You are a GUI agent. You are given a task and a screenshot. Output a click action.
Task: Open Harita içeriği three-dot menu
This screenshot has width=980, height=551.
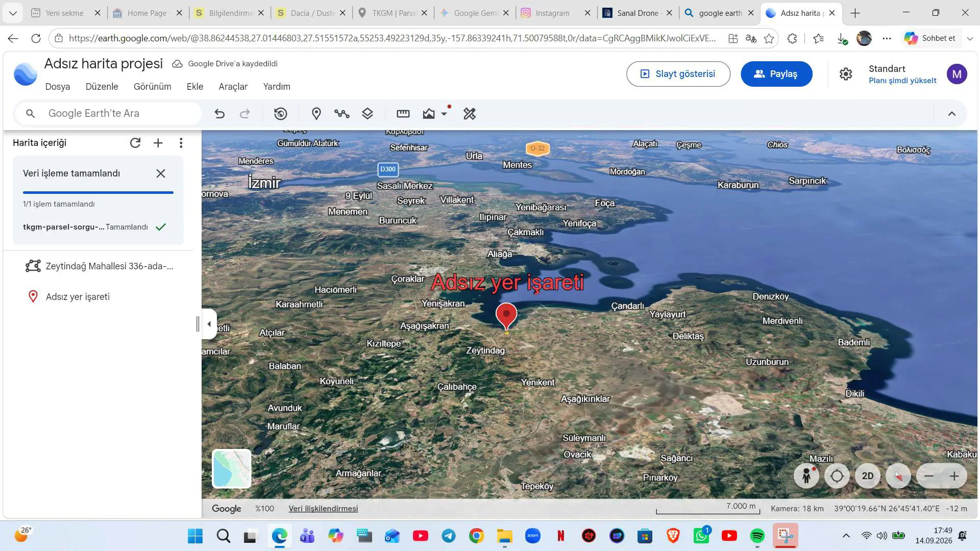pyautogui.click(x=181, y=143)
